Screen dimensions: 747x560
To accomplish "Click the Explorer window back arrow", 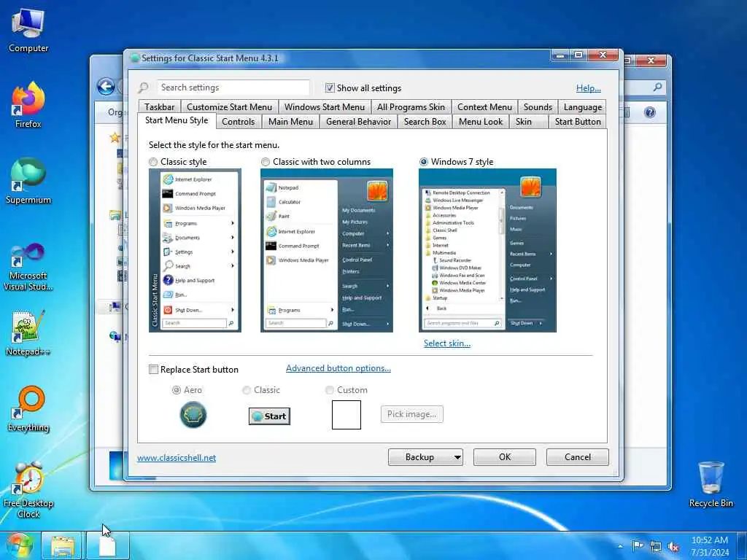I will 106,87.
